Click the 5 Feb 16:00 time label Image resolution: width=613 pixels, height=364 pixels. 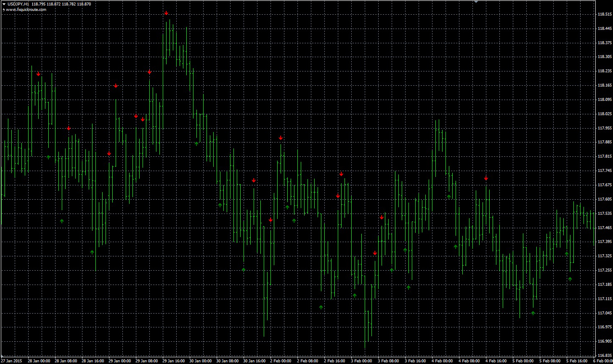(577, 361)
